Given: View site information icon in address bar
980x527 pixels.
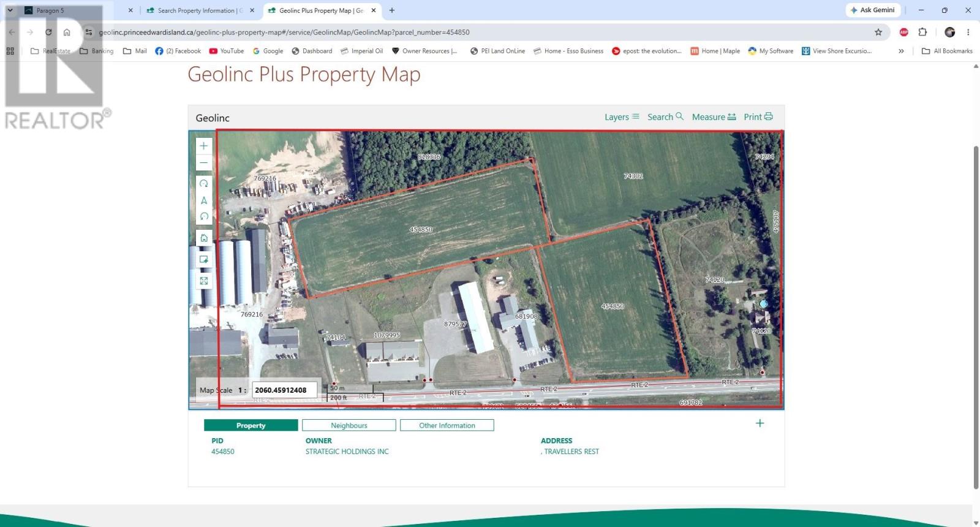Looking at the screenshot, I should [x=89, y=32].
